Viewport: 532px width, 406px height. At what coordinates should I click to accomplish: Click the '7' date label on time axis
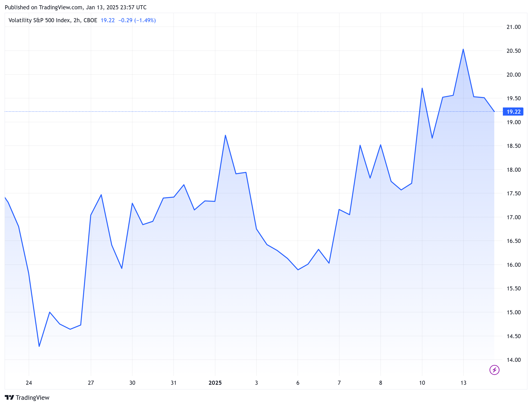tap(339, 383)
